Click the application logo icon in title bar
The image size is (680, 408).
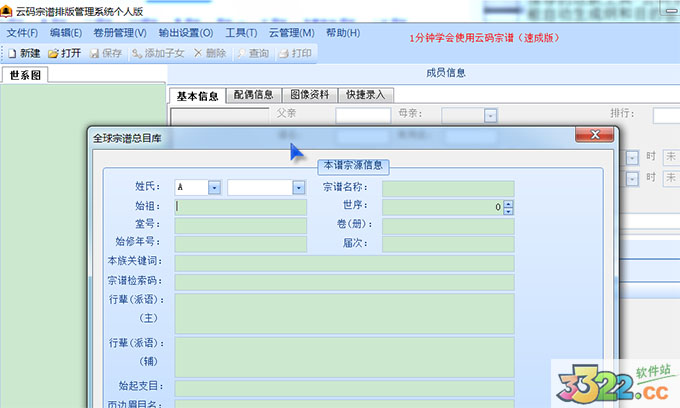pyautogui.click(x=6, y=11)
